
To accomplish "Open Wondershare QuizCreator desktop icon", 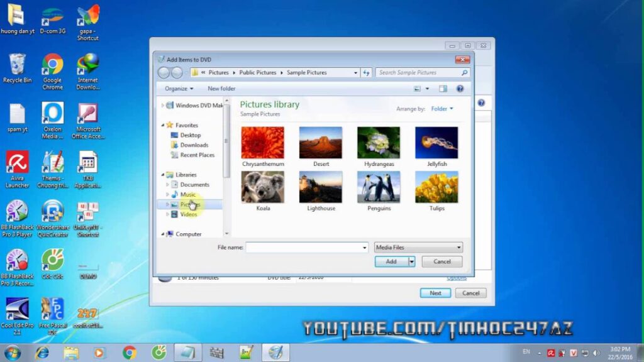I will [x=53, y=218].
